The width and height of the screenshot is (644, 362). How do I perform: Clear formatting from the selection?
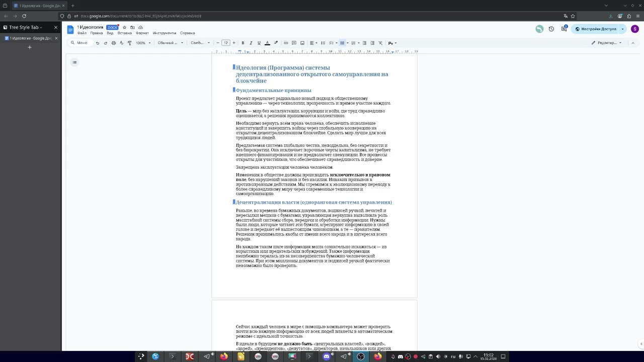pos(380,43)
